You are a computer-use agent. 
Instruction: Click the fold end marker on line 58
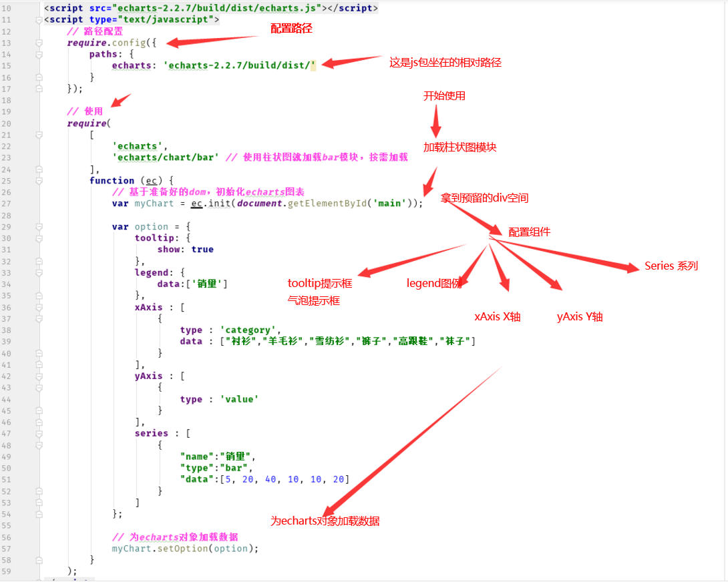(39, 560)
